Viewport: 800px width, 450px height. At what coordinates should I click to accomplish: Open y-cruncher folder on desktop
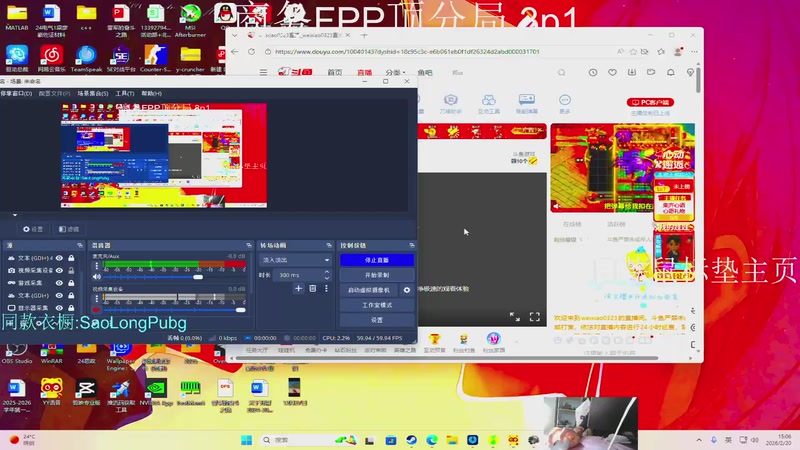click(190, 58)
